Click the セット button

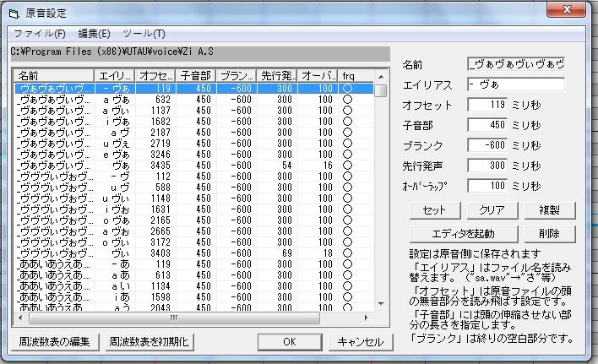(435, 210)
